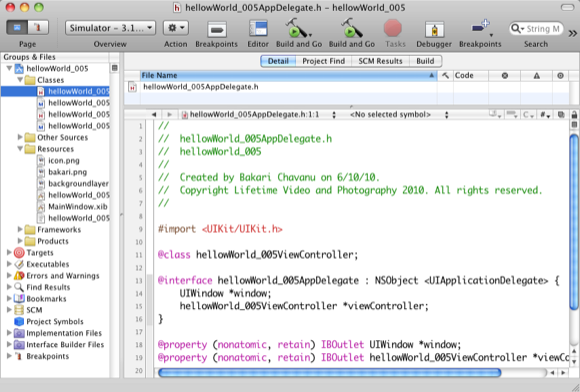
Task: Open the No selected symbol popup
Action: pos(399,115)
